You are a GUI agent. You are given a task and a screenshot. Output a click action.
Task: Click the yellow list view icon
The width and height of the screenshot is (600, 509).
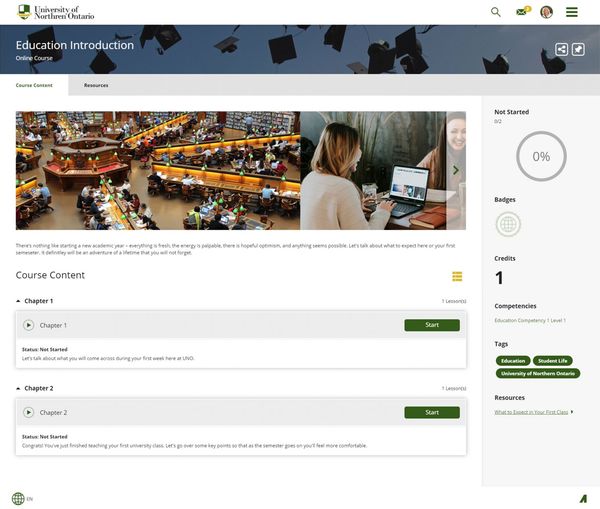[x=457, y=276]
